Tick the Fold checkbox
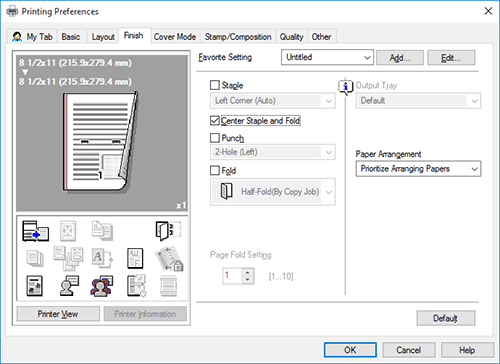500x364 pixels. (215, 170)
